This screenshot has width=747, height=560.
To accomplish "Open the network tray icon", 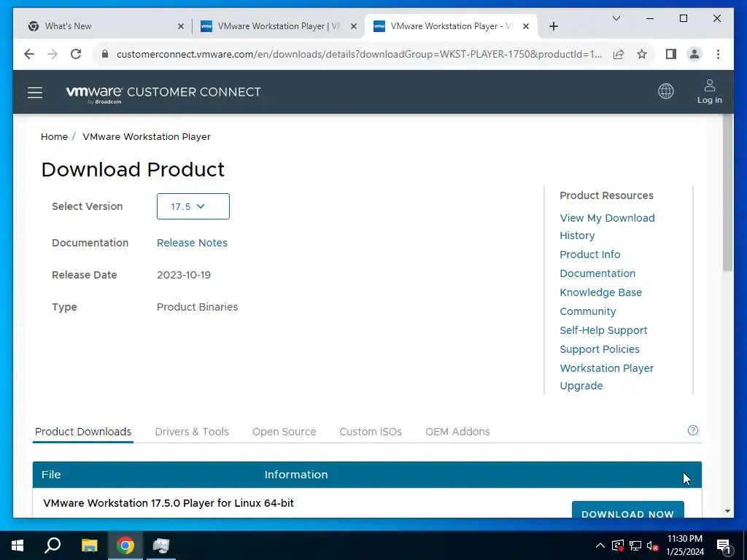I will pos(635,545).
